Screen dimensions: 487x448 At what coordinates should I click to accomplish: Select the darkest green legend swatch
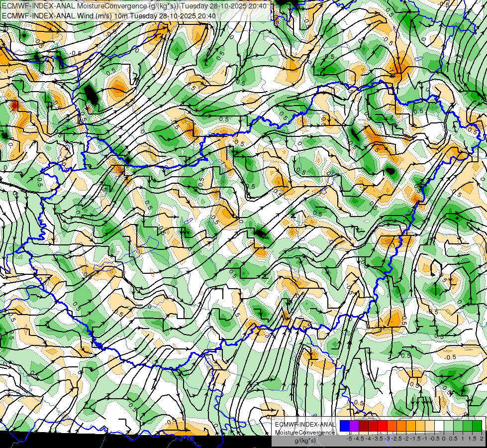477,426
